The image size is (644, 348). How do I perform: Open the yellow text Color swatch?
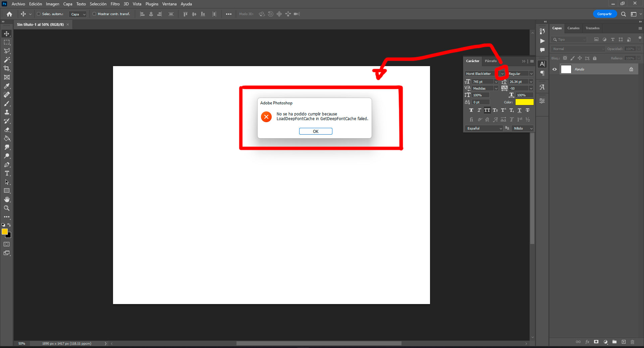525,102
